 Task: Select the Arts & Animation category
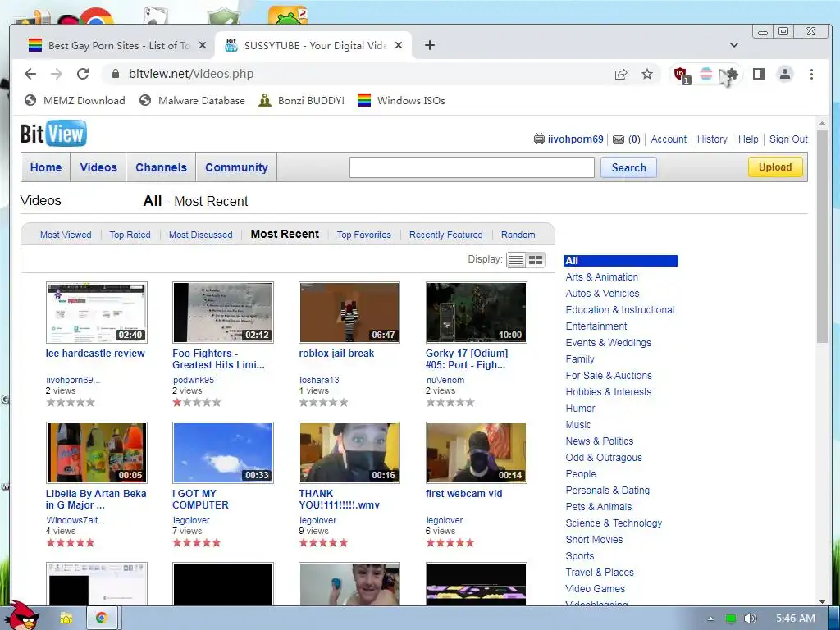click(601, 277)
